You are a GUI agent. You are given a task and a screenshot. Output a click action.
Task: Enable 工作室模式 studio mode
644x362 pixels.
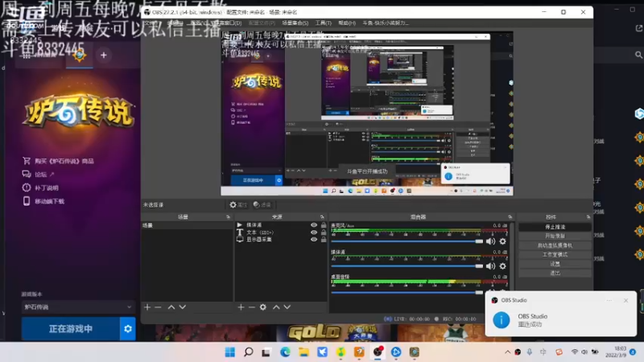click(x=555, y=254)
